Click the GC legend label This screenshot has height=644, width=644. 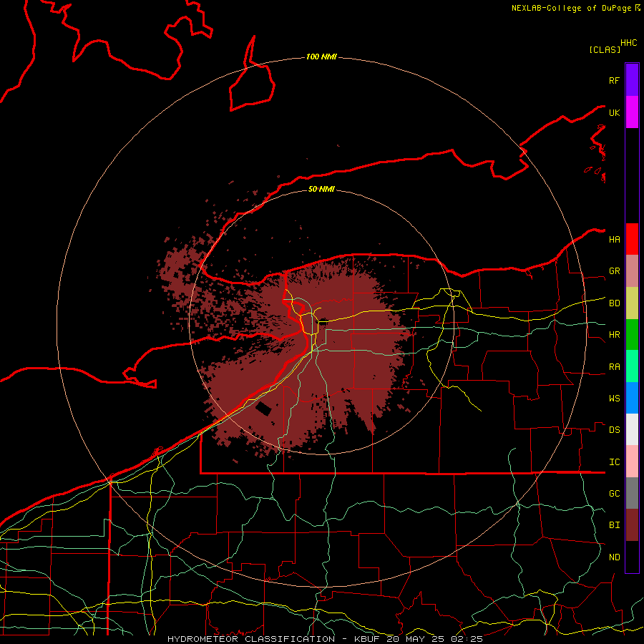614,494
